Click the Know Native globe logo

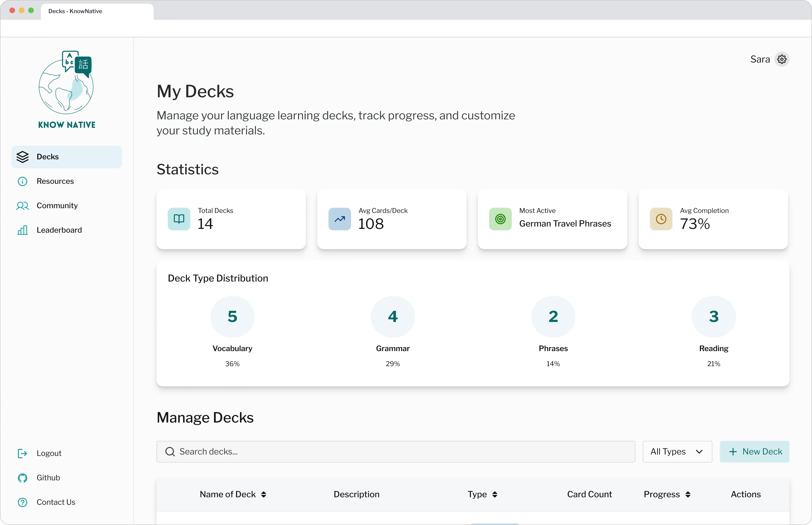click(66, 89)
